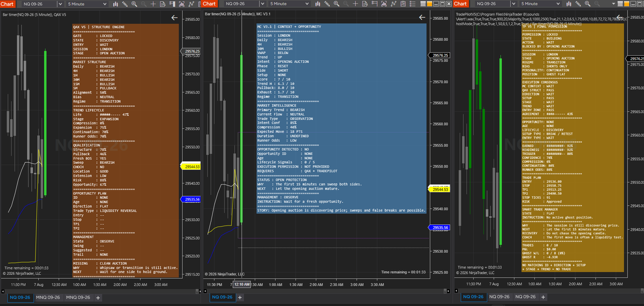The width and height of the screenshot is (644, 306).
Task: Click instrument field NQ 09-26 in MC chart
Action: 241,4
